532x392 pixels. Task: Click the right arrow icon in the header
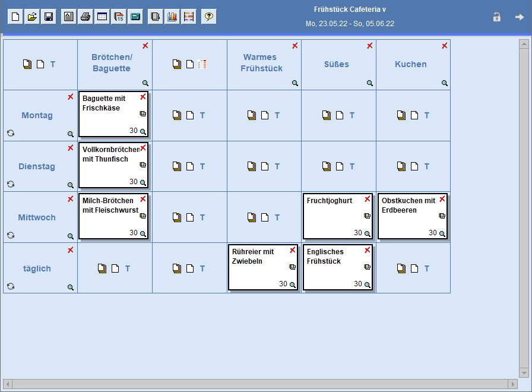520,17
